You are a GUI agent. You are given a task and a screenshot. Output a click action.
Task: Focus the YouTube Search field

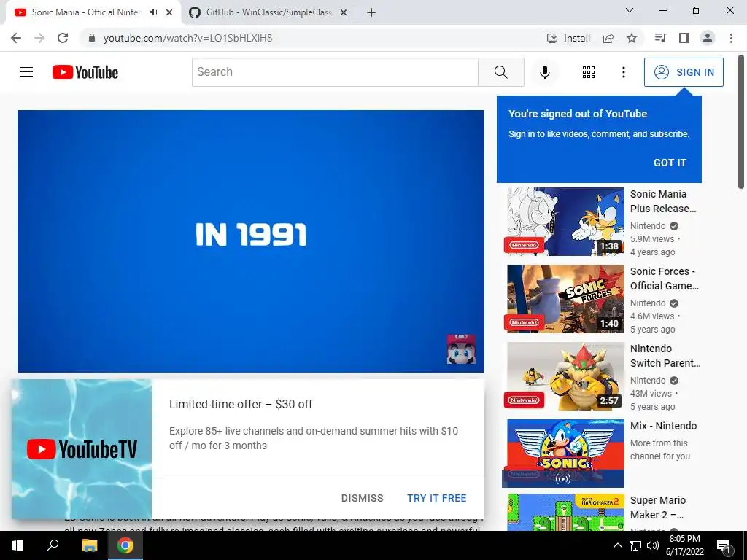coord(335,72)
